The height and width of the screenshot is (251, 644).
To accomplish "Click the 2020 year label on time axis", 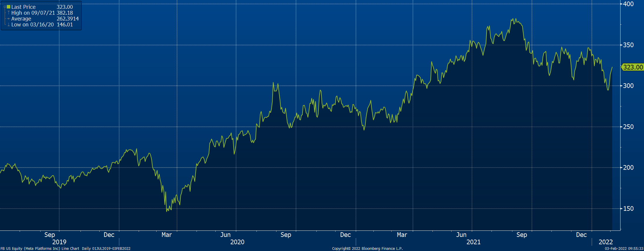I will tap(237, 242).
